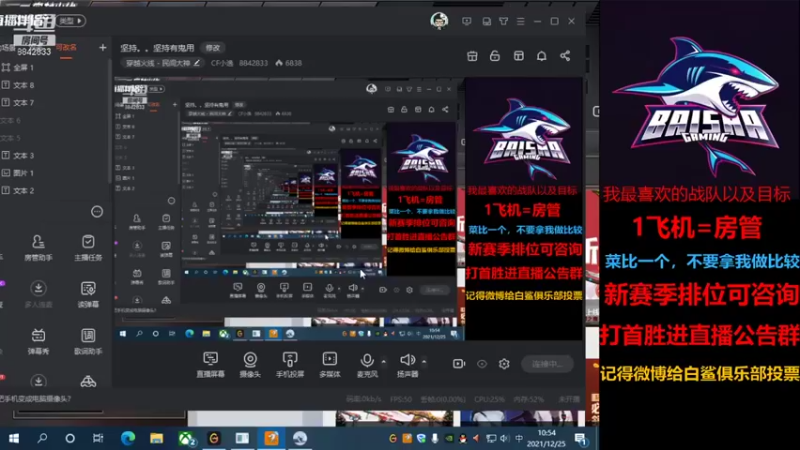The width and height of the screenshot is (800, 450).
Task: Add the 摄像头 camera source
Action: [x=250, y=364]
